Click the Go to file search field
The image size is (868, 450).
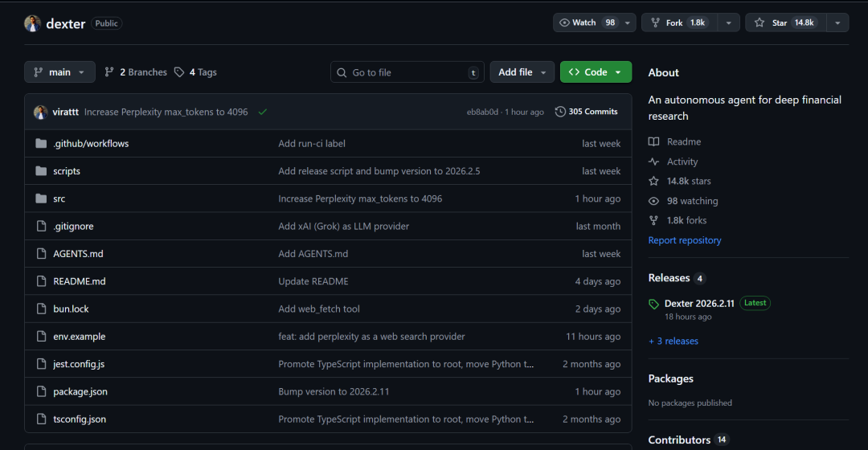(407, 72)
